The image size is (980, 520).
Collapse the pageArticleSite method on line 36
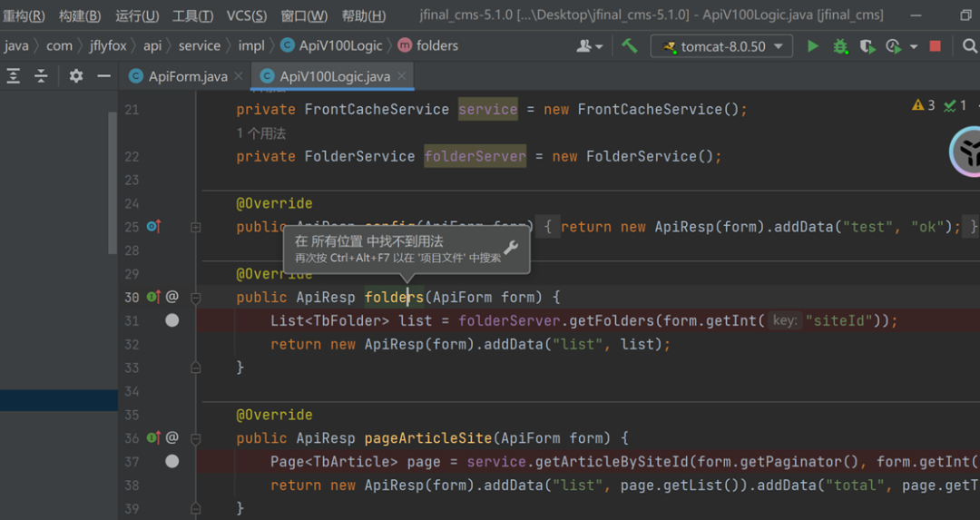click(196, 438)
